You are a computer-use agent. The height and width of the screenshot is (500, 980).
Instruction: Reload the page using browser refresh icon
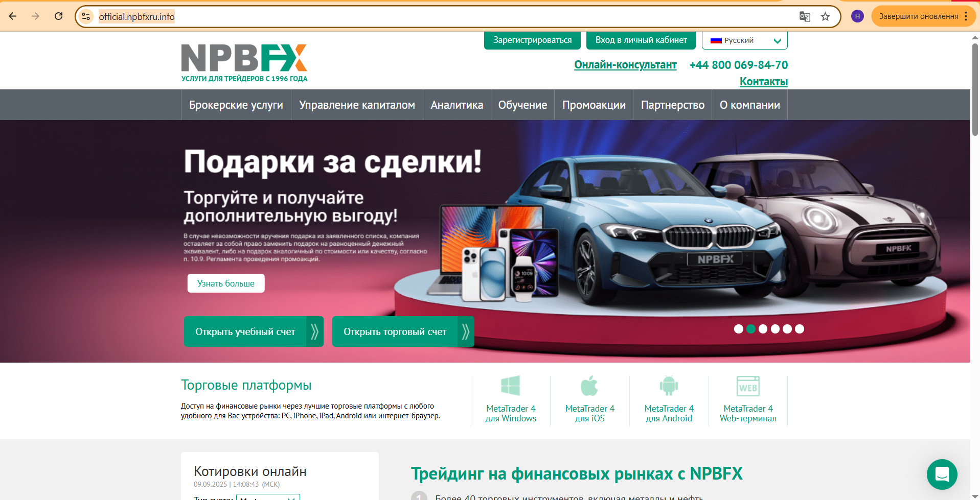pyautogui.click(x=59, y=16)
